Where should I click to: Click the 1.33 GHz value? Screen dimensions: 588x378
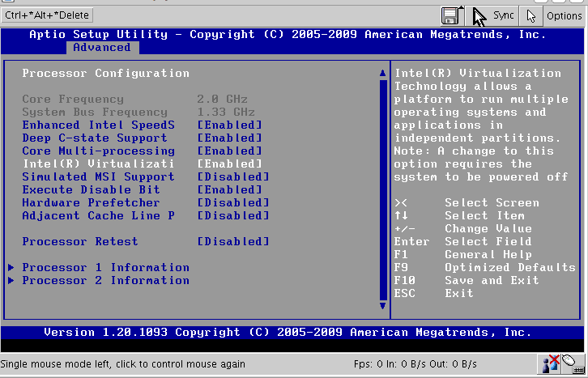point(226,112)
